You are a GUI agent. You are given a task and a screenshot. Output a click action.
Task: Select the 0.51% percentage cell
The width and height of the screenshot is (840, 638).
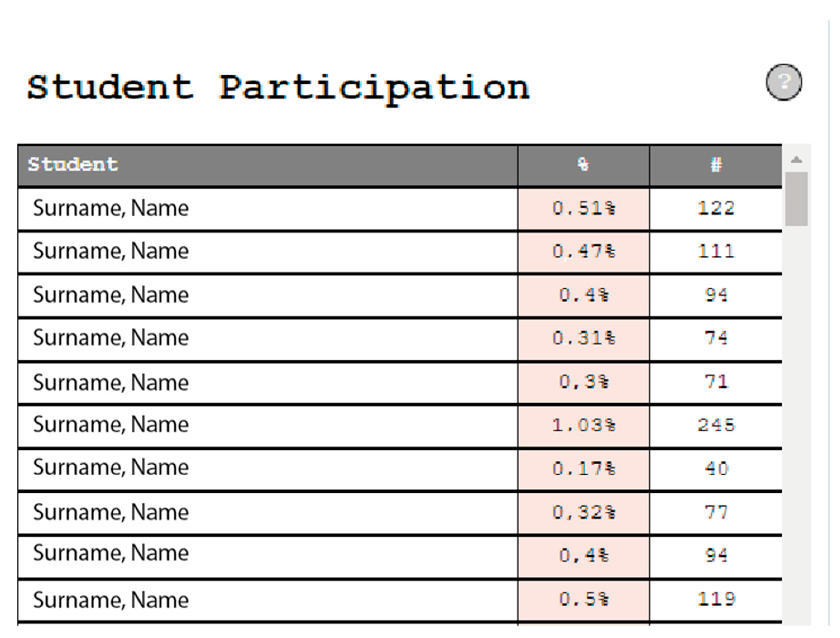(583, 208)
